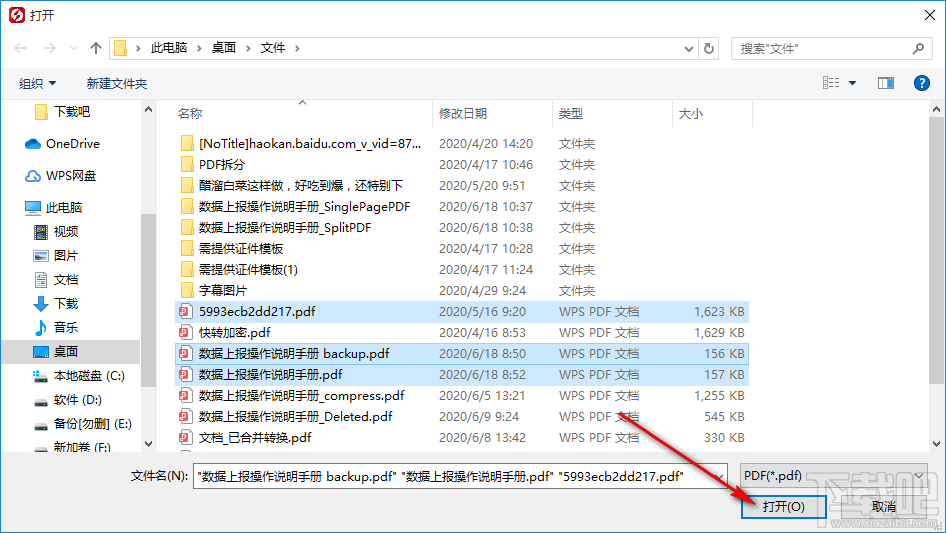Open the view options dropdown arrow

pyautogui.click(x=852, y=83)
